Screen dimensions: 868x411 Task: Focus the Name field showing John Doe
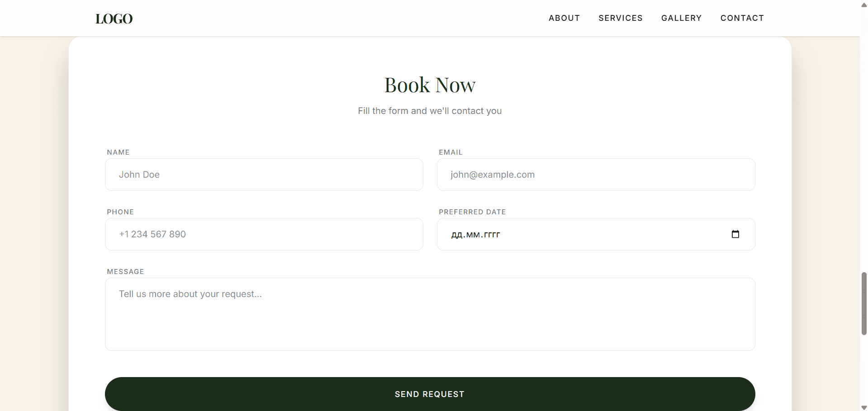264,175
